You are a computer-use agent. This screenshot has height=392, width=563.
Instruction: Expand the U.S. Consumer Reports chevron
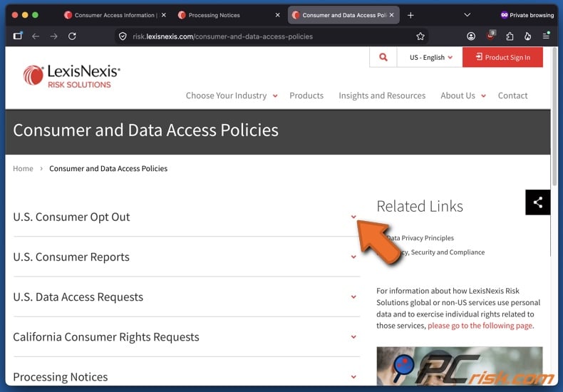tap(353, 257)
